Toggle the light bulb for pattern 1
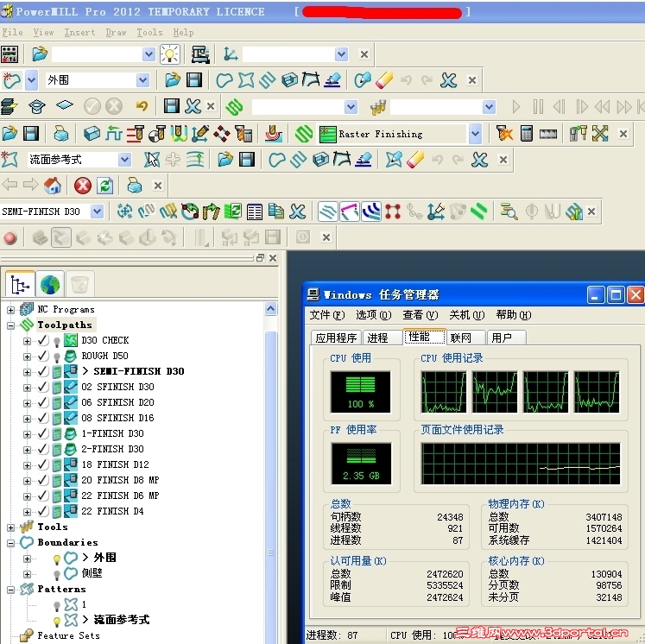This screenshot has width=645, height=644. [57, 605]
